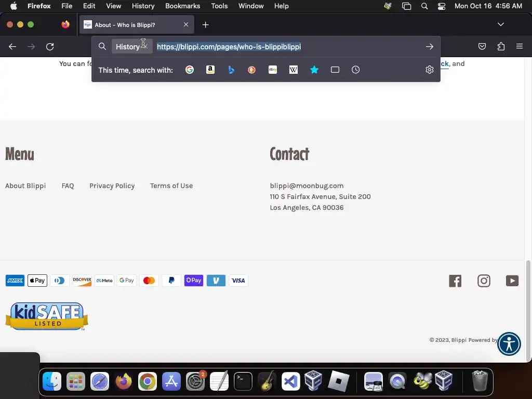Open the History menu in menu bar
The height and width of the screenshot is (399, 532).
(x=143, y=6)
